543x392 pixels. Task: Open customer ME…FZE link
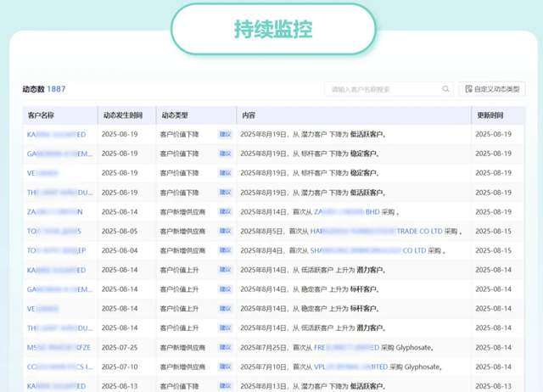point(59,348)
